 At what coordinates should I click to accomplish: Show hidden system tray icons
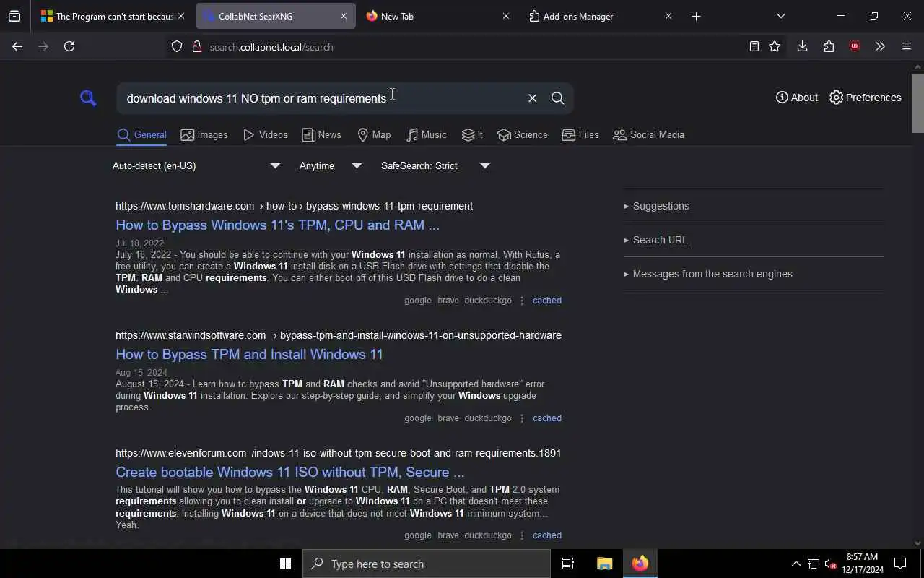[796, 564]
